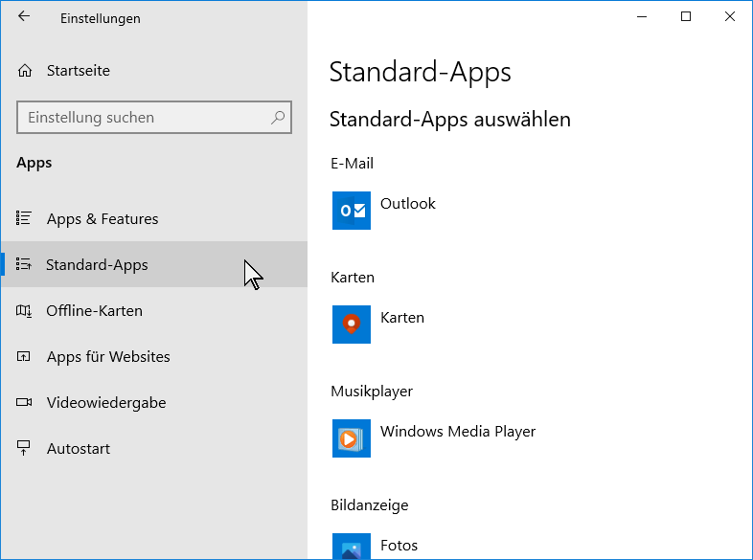This screenshot has width=753, height=560.
Task: Click the Musikplayer label
Action: coord(372,392)
